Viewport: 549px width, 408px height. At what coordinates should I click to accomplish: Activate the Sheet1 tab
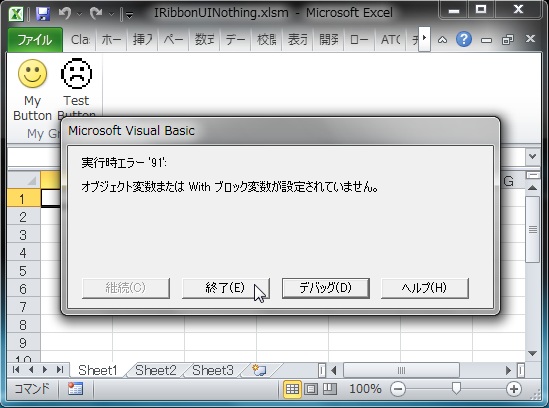(x=98, y=371)
